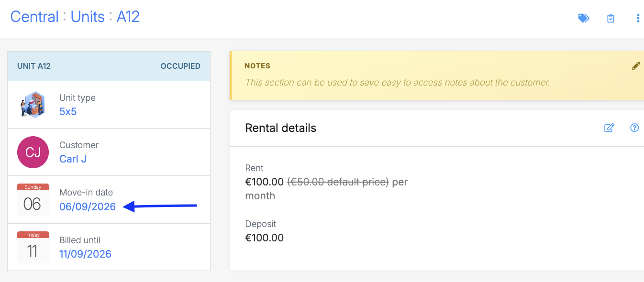Open the three-dot more options menu

pyautogui.click(x=638, y=18)
